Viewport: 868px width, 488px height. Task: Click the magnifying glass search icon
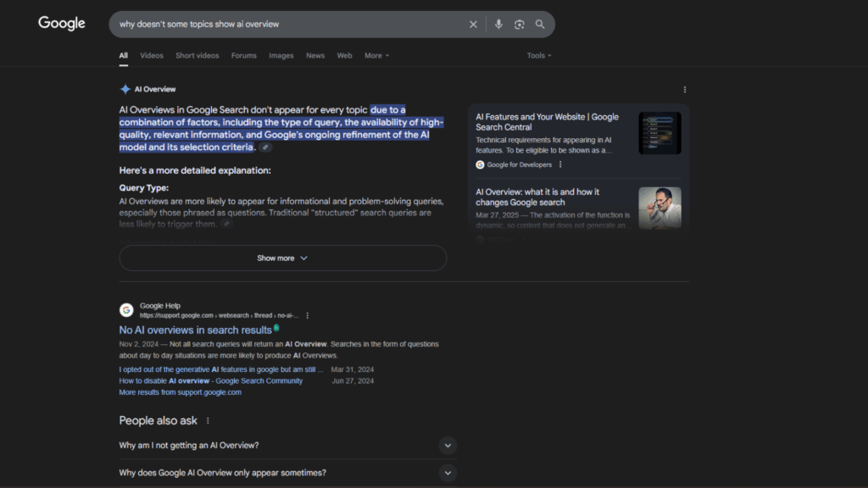tap(540, 25)
